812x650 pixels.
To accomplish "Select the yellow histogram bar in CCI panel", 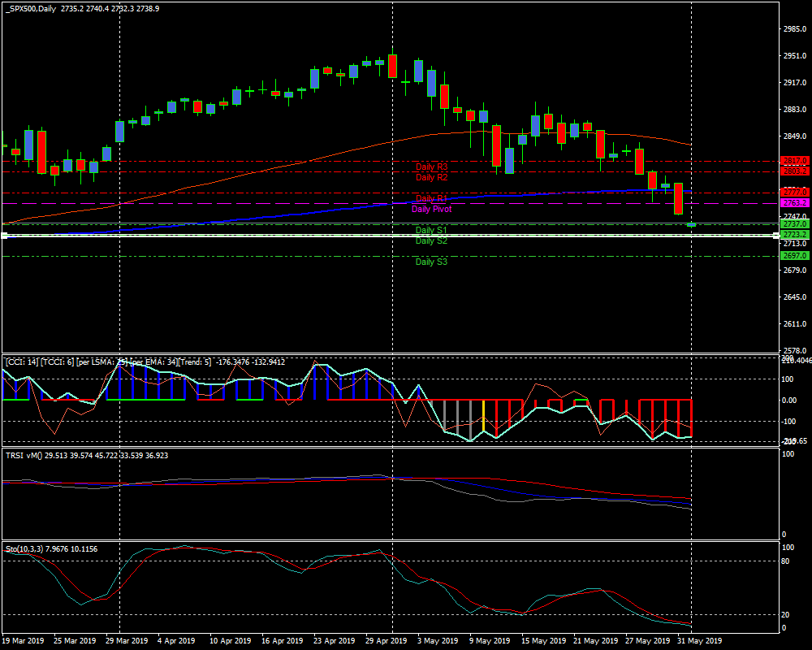I will click(x=484, y=416).
